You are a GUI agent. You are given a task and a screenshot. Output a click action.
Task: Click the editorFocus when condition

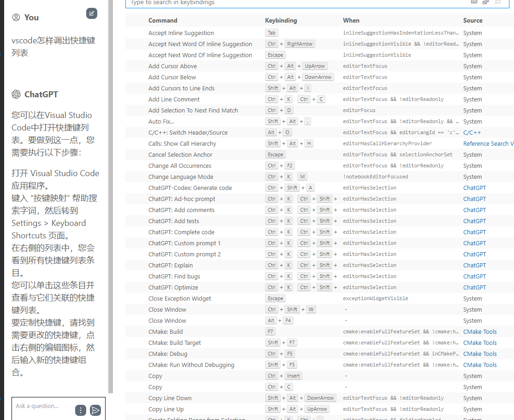pyautogui.click(x=359, y=111)
